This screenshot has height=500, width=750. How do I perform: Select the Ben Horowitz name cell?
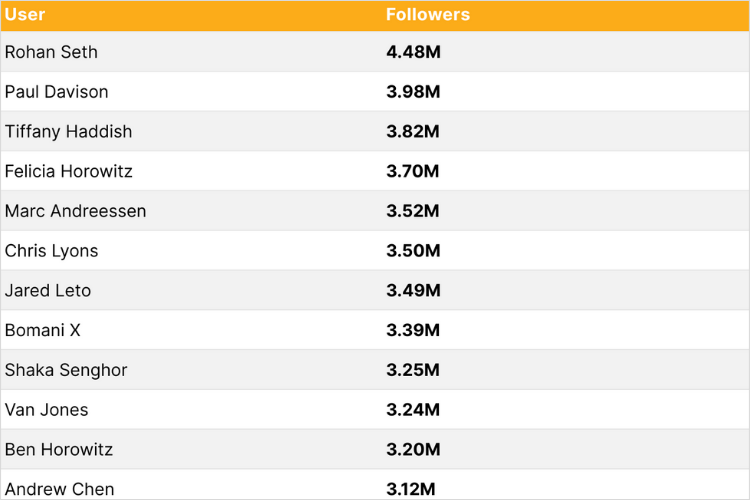click(x=59, y=449)
